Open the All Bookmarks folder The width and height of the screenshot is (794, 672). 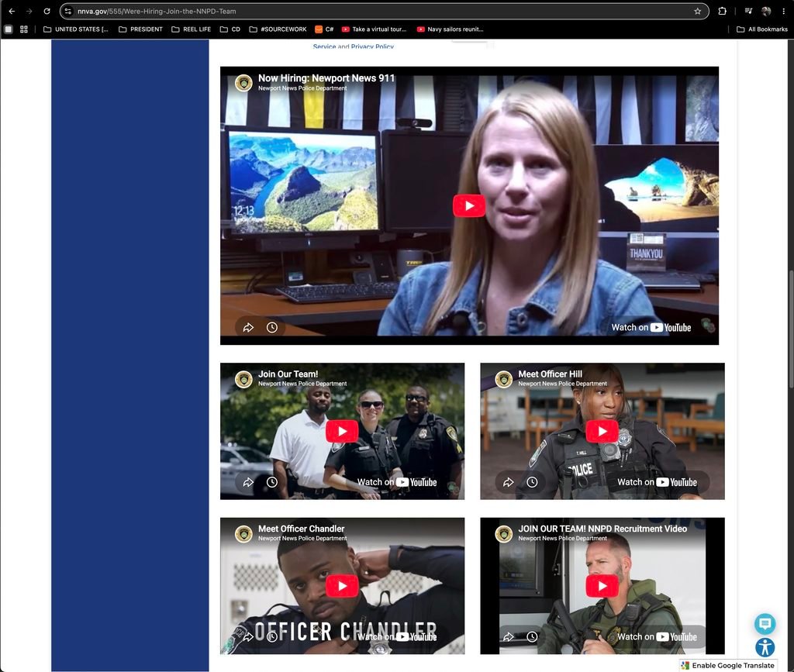pyautogui.click(x=762, y=29)
